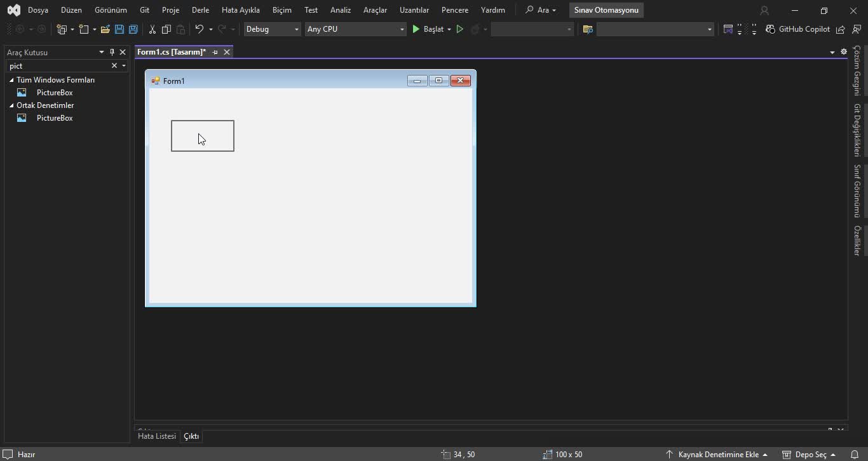The width and height of the screenshot is (868, 461).
Task: Open GitHub Copilot from toolbar
Action: [x=797, y=29]
